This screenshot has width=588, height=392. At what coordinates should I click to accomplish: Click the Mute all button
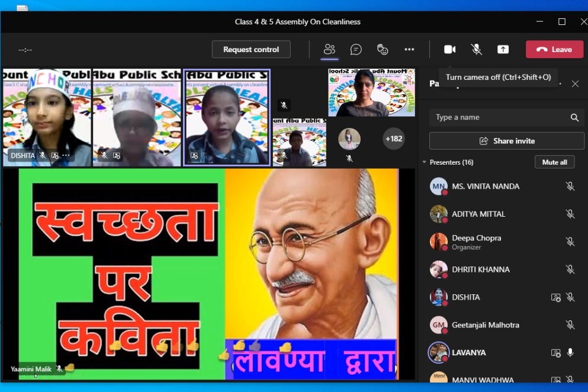[x=554, y=162]
